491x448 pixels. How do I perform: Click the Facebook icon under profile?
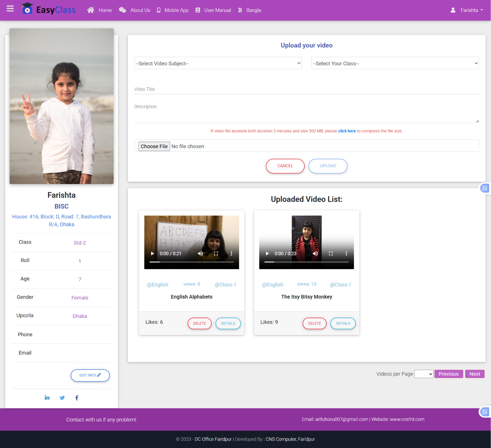[x=77, y=398]
